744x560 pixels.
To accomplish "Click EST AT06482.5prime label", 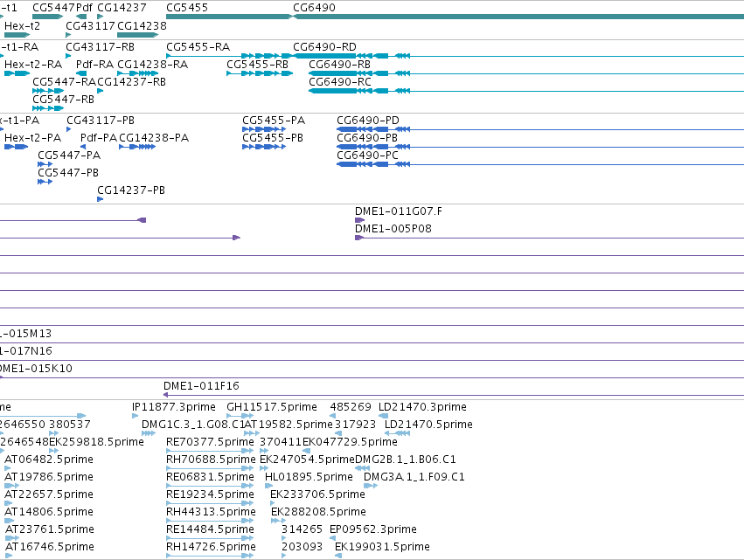I will click(x=49, y=460).
